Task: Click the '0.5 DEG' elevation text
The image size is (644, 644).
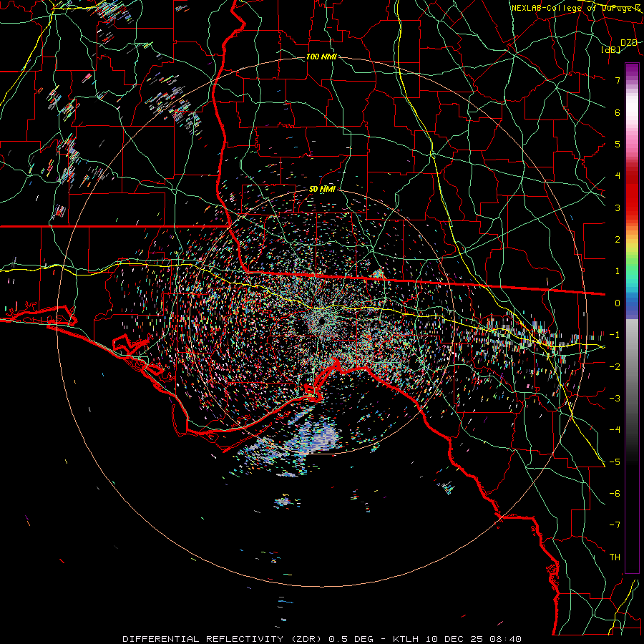Action: (351, 639)
